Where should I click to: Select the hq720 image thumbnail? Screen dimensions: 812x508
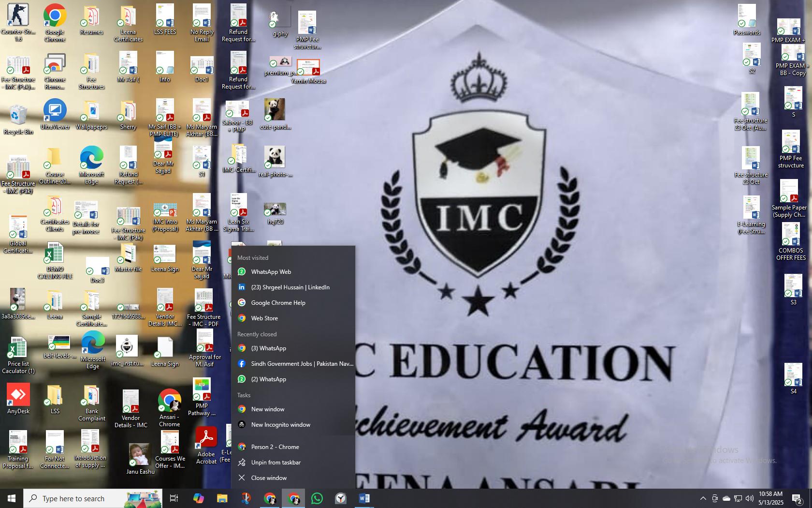coord(275,214)
